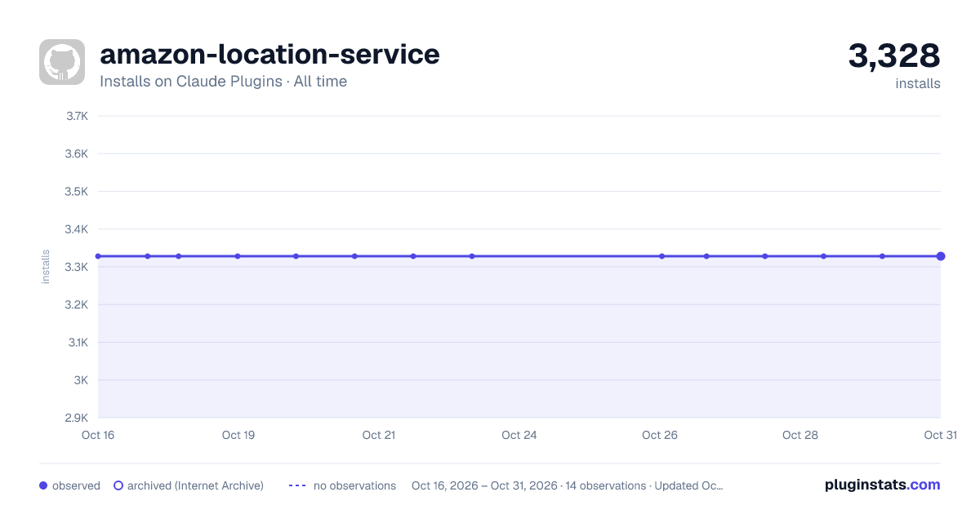Click the Oct 28 x-axis label
Screen dimensions: 980x514
(800, 435)
